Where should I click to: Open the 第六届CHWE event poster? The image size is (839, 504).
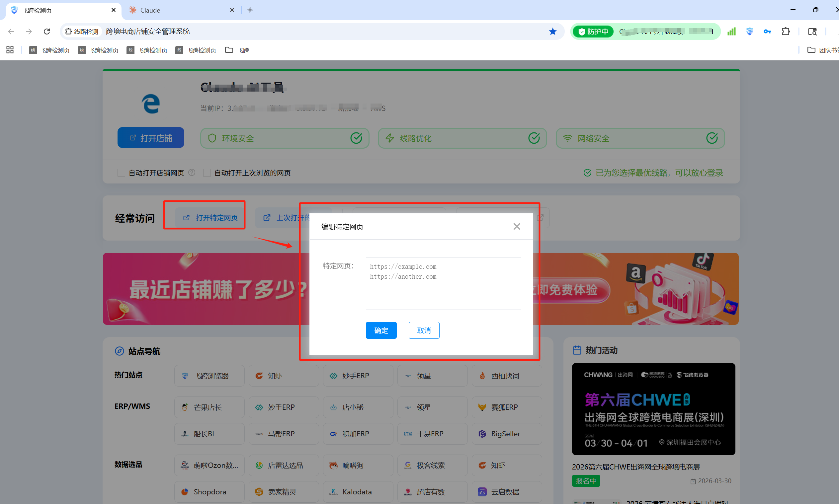[x=653, y=409]
